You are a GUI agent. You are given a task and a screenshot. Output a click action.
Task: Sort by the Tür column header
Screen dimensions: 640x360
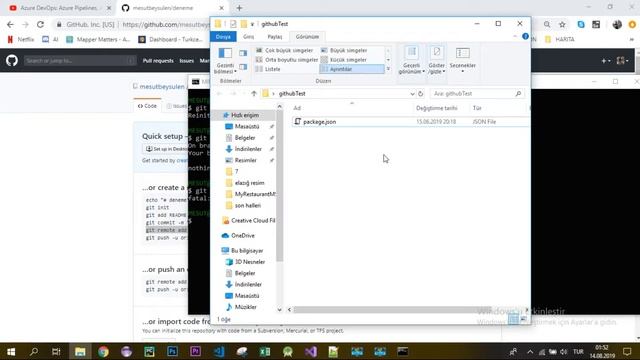coord(477,108)
